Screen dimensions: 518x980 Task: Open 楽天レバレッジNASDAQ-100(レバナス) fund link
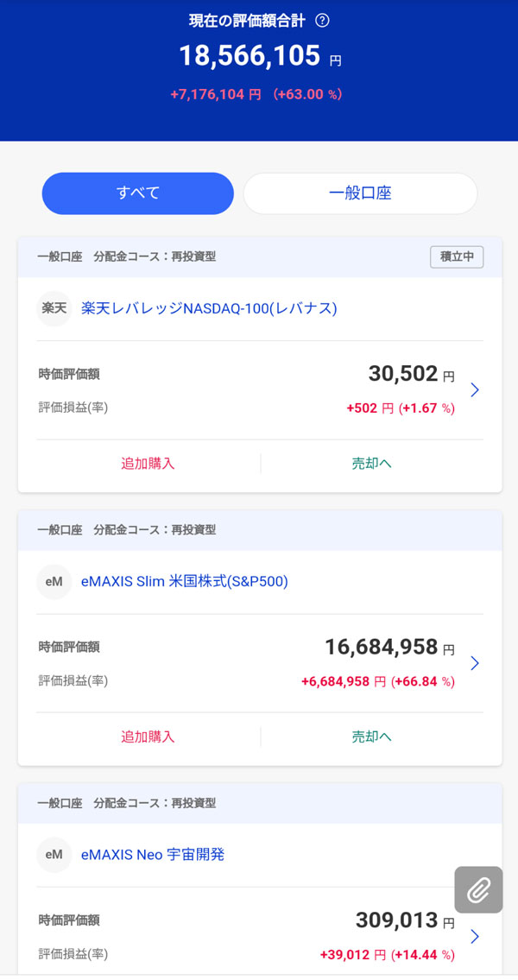pyautogui.click(x=209, y=308)
